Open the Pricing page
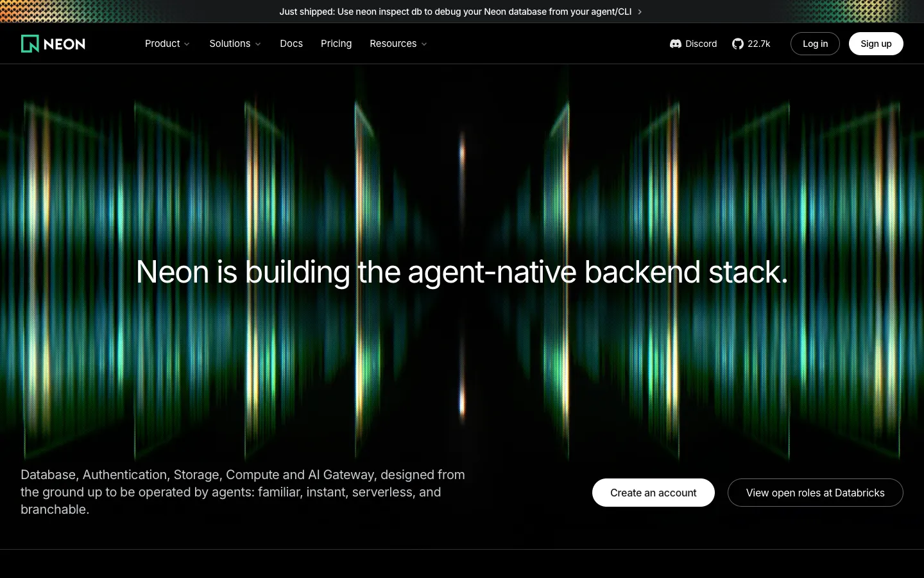 tap(336, 44)
